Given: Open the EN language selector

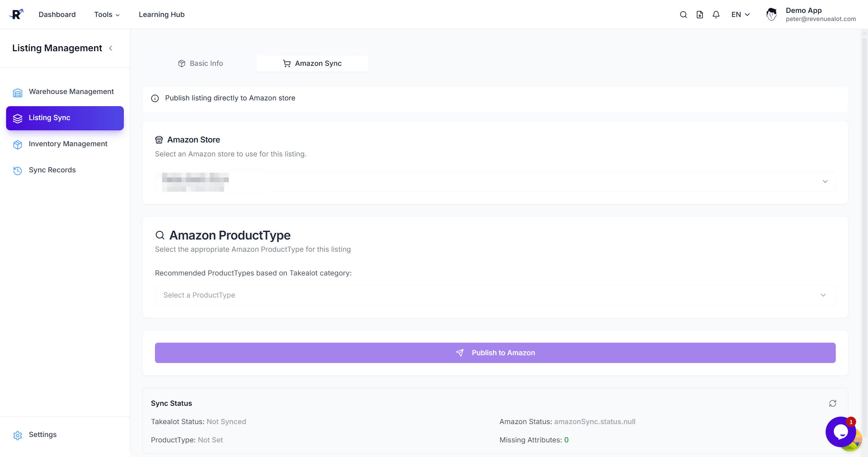Looking at the screenshot, I should [x=740, y=15].
